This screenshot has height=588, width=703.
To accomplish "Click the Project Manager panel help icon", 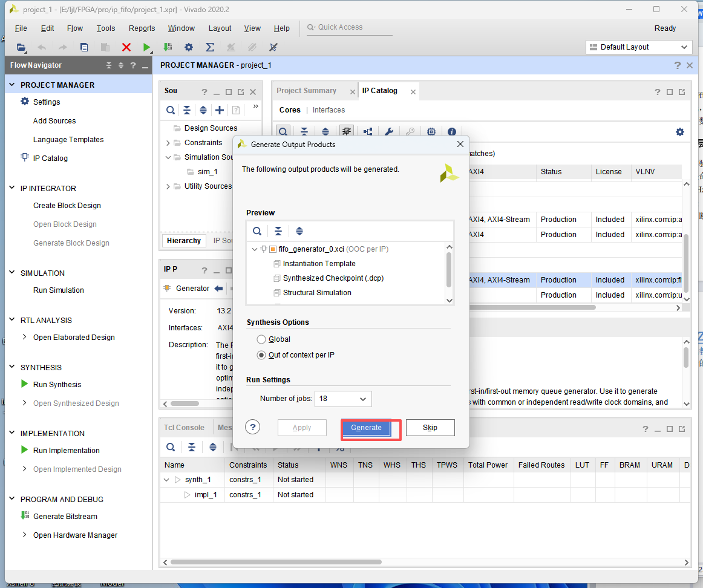I will (x=678, y=65).
